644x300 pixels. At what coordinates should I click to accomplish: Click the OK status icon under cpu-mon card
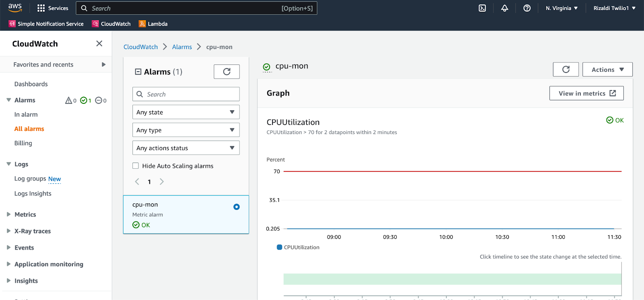click(136, 225)
